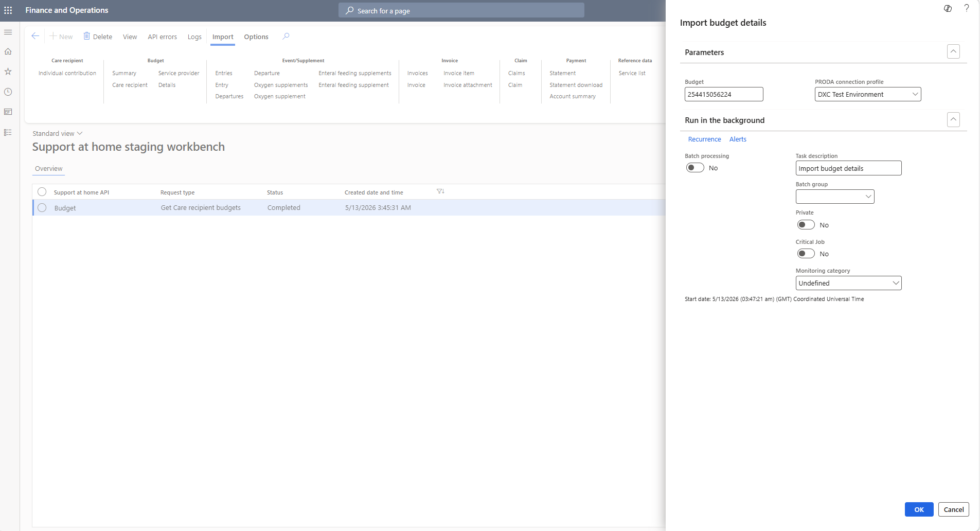The width and height of the screenshot is (980, 531).
Task: Open the Standard view selector
Action: [57, 133]
